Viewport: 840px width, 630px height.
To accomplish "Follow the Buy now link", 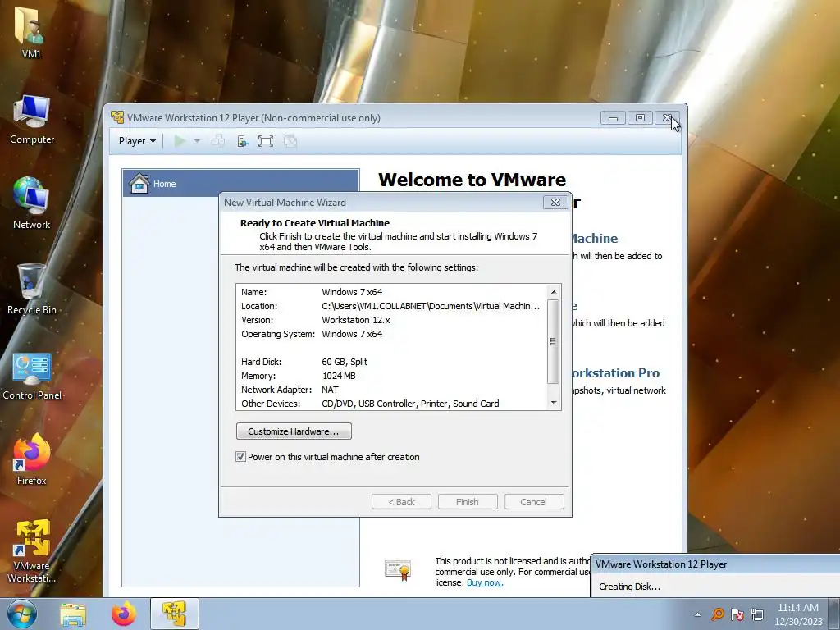I will click(x=486, y=583).
